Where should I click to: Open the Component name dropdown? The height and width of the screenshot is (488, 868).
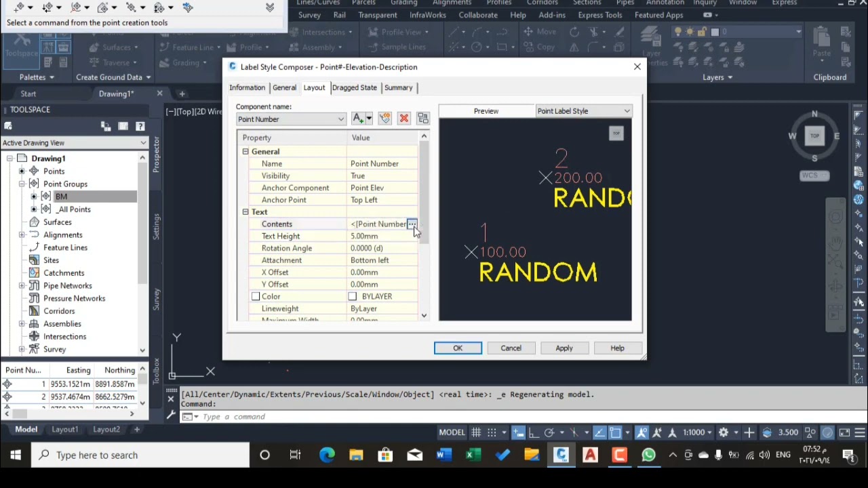point(292,119)
